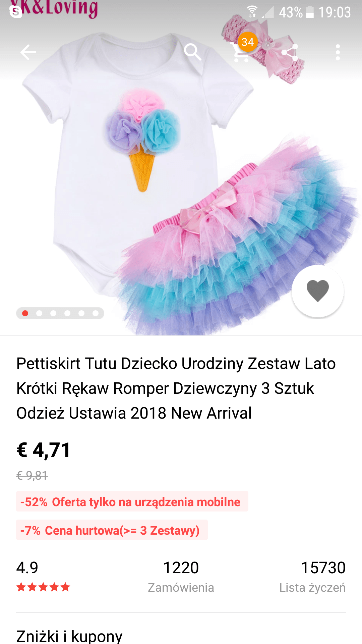Open the search magnifier icon
Image resolution: width=362 pixels, height=644 pixels.
193,52
